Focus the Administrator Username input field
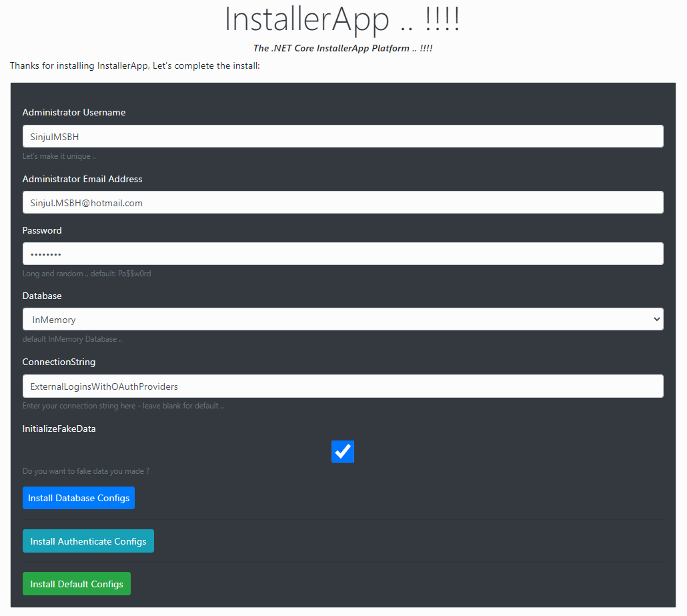Viewport: 687px width, 616px height. (x=343, y=136)
